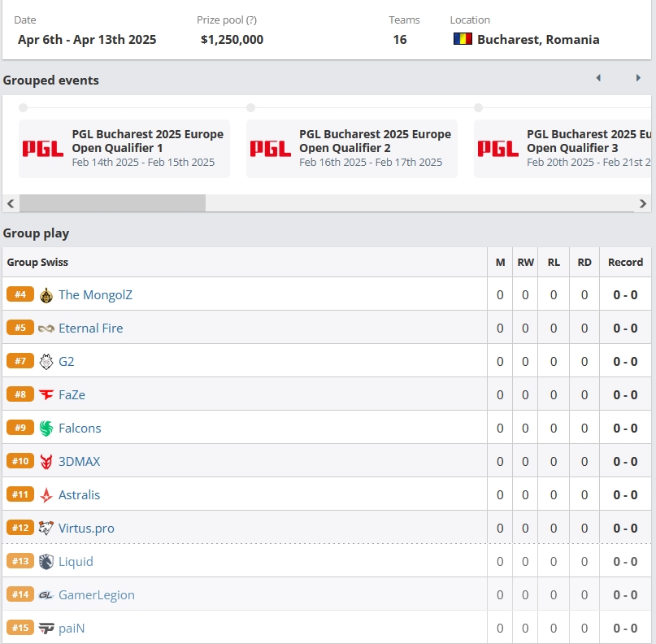This screenshot has height=644, width=656.
Task: Click PGL logo of Open Qualifier 2
Action: tap(270, 149)
